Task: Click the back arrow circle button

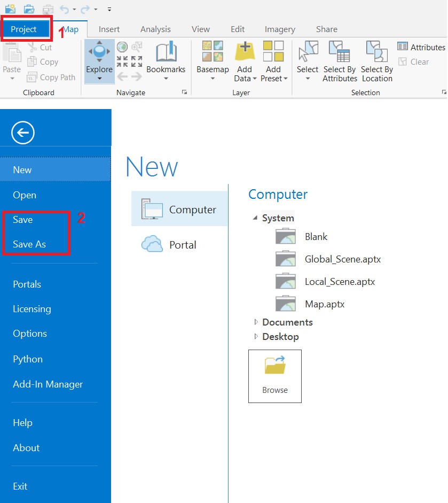Action: 22,133
